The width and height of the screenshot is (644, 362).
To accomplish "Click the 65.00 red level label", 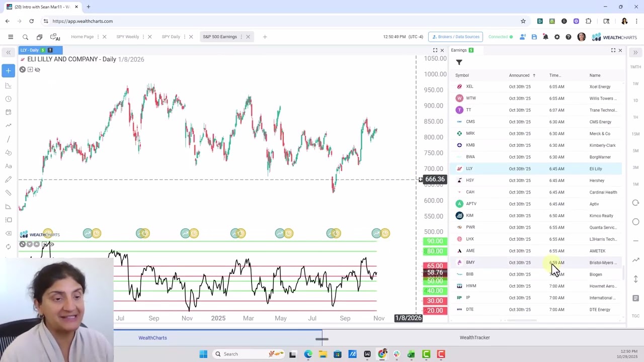I will (x=435, y=266).
